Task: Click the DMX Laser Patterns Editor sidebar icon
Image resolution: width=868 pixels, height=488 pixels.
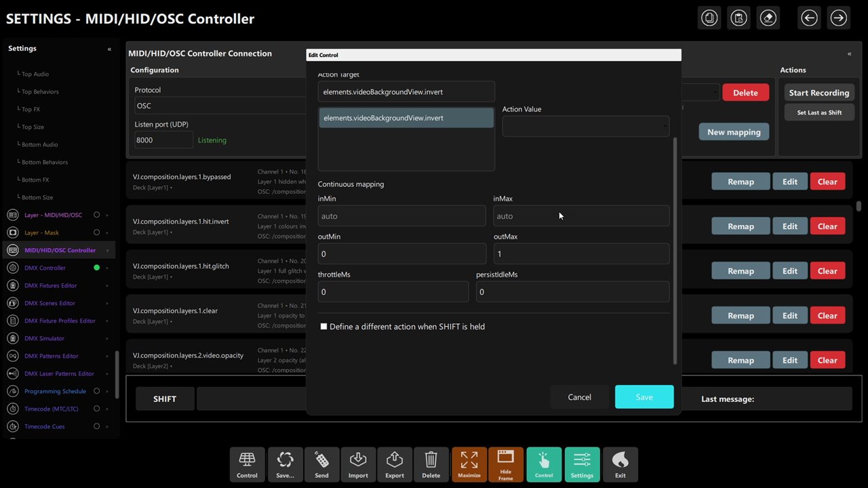Action: point(12,373)
